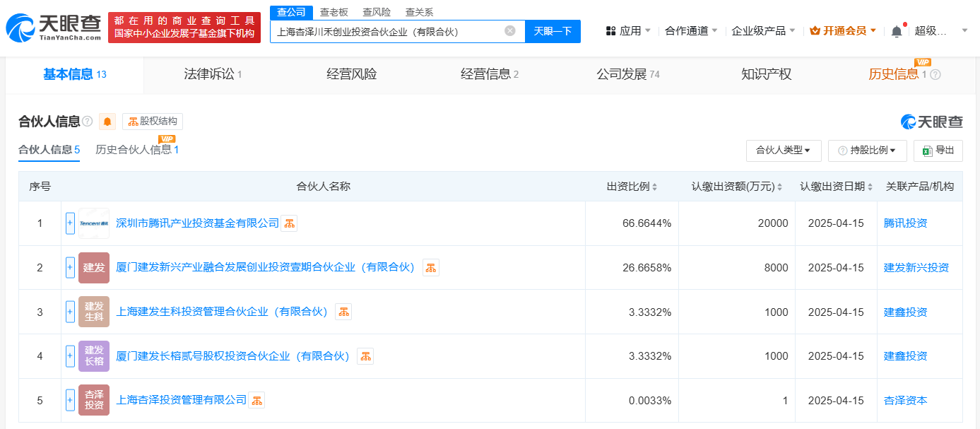Viewport: 980px width, 429px height.
Task: Open the 持股比例 filter dropdown
Action: click(x=867, y=151)
